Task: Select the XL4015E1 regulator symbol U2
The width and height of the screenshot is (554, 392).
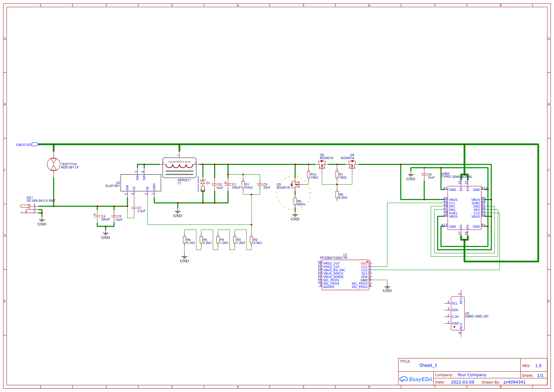Action: (x=141, y=183)
